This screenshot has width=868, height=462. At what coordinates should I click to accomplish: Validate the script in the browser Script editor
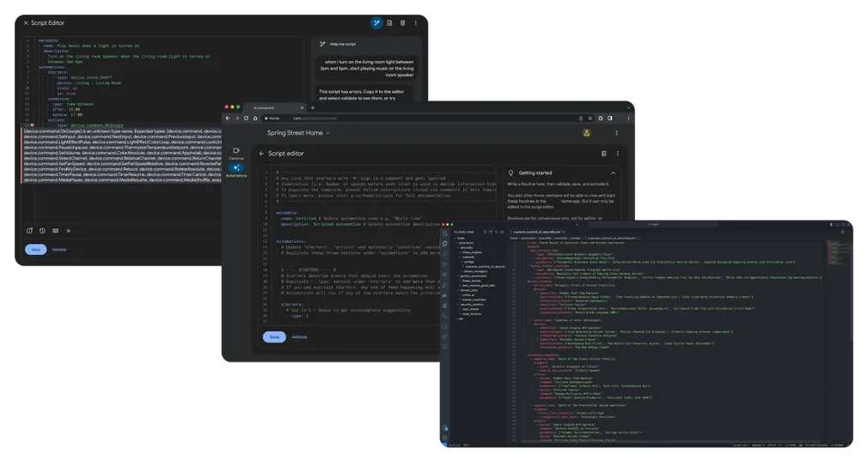[299, 337]
